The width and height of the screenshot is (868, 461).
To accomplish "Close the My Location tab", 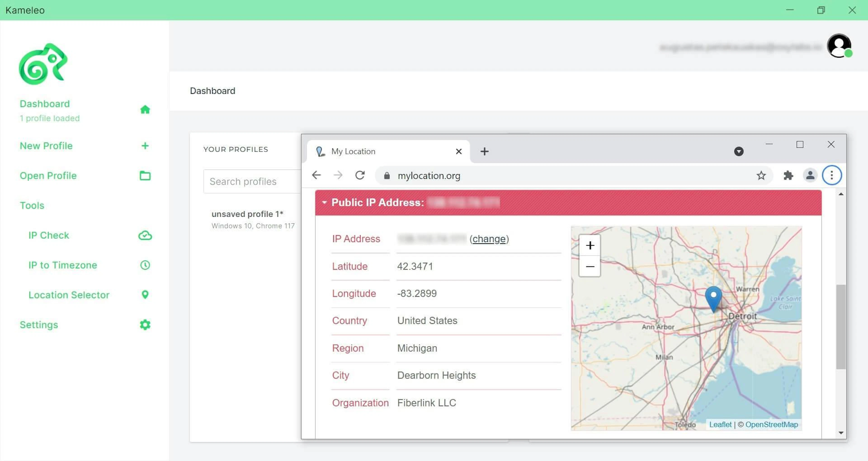I will pyautogui.click(x=459, y=151).
